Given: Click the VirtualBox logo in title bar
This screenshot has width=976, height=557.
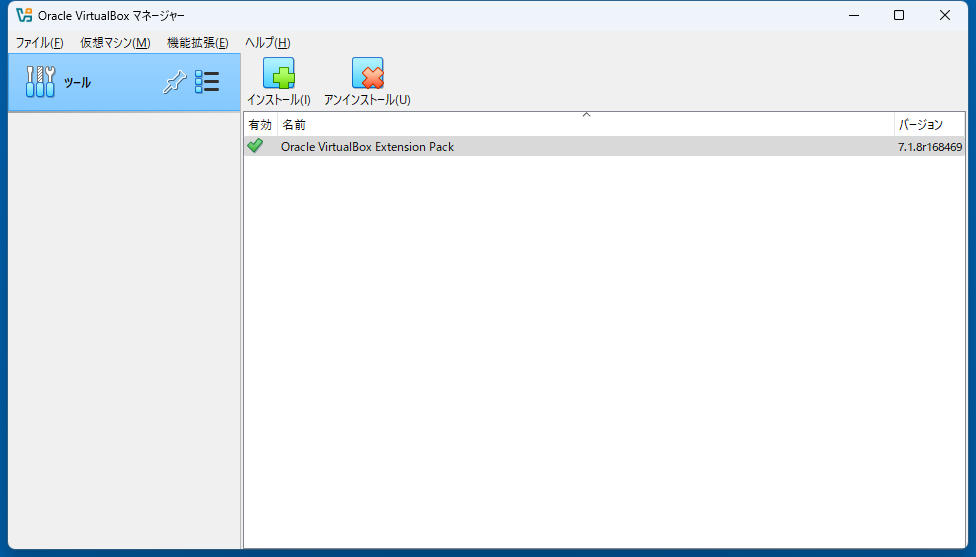Looking at the screenshot, I should coord(24,15).
